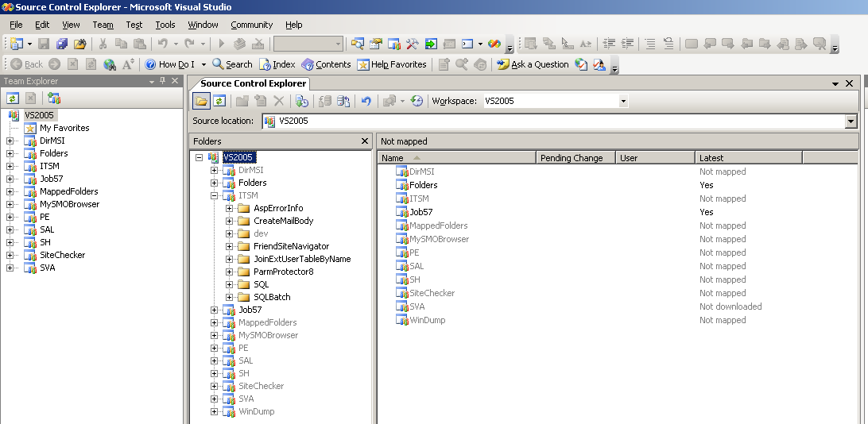Open the Command Window toolbar icon
This screenshot has width=868, height=424.
click(467, 44)
